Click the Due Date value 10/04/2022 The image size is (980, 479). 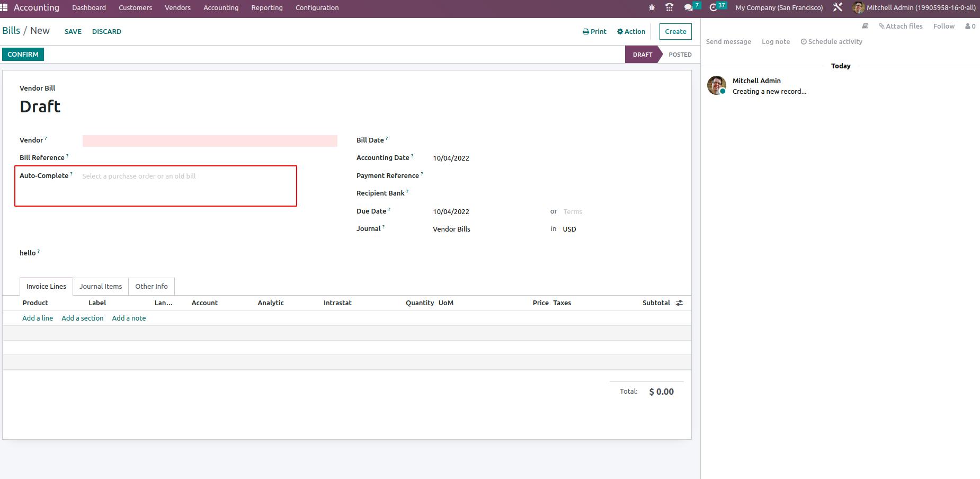[451, 211]
